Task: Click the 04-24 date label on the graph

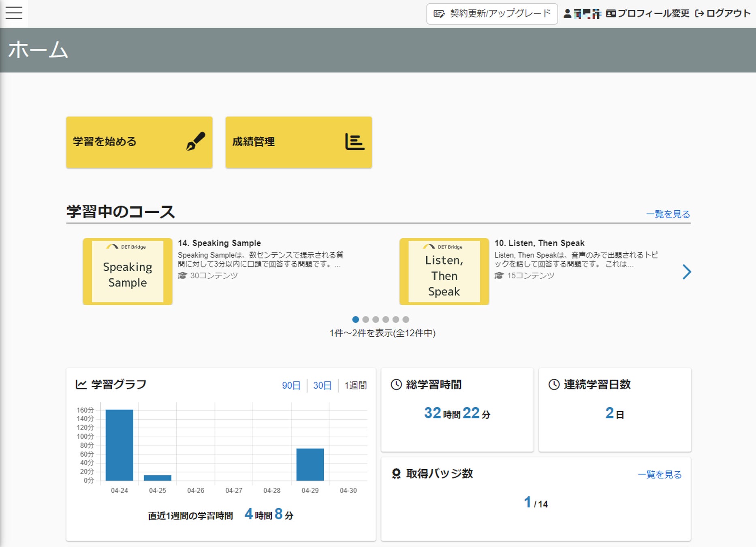Action: tap(120, 491)
